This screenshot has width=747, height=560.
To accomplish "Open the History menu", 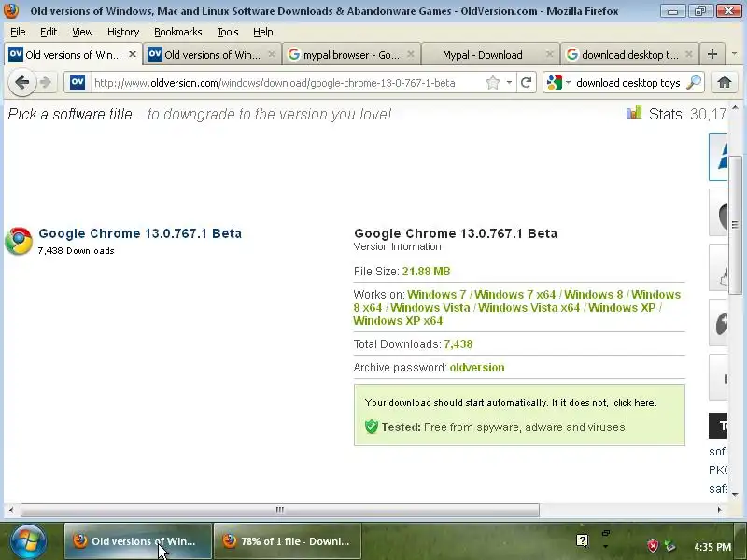I will point(123,32).
